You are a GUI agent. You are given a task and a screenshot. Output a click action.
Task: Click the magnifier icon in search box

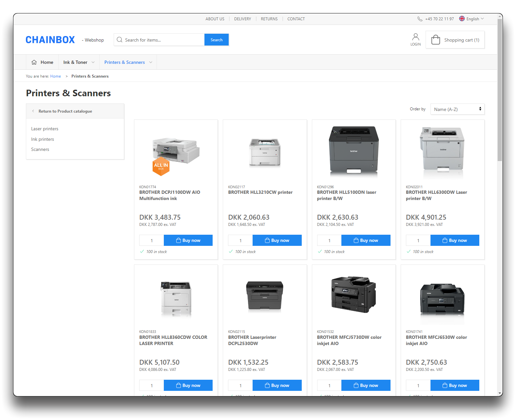coord(120,40)
